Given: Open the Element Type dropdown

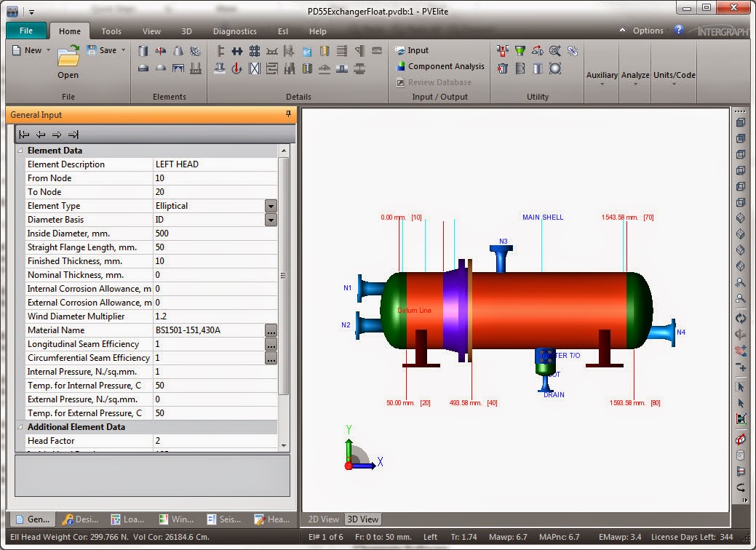Looking at the screenshot, I should (x=270, y=206).
